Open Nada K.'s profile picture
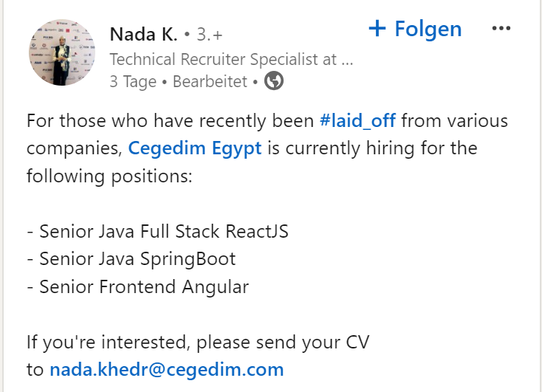The height and width of the screenshot is (392, 542). (x=63, y=52)
